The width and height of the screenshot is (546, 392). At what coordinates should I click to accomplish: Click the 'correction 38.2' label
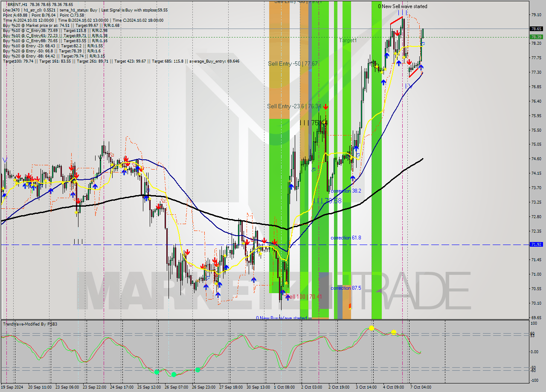pyautogui.click(x=346, y=191)
